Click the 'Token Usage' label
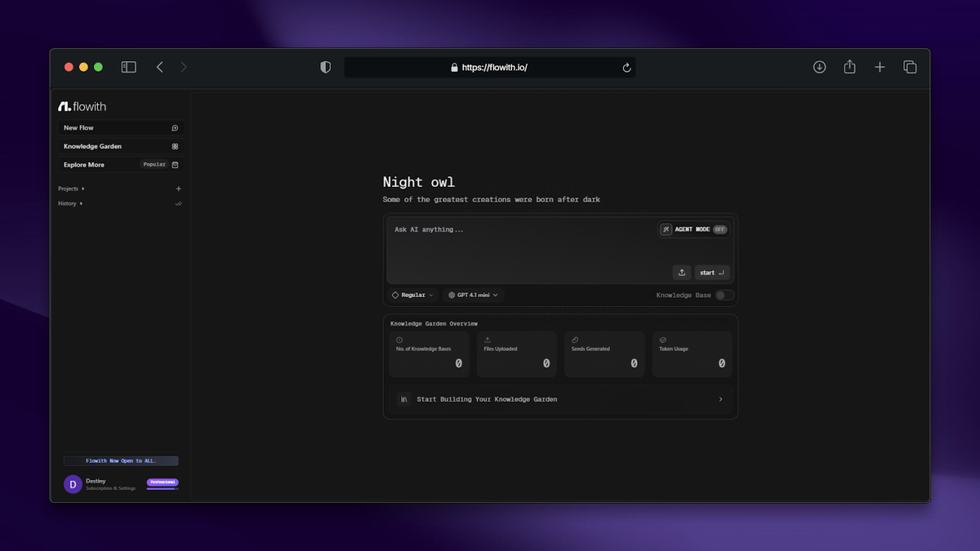 click(x=674, y=349)
